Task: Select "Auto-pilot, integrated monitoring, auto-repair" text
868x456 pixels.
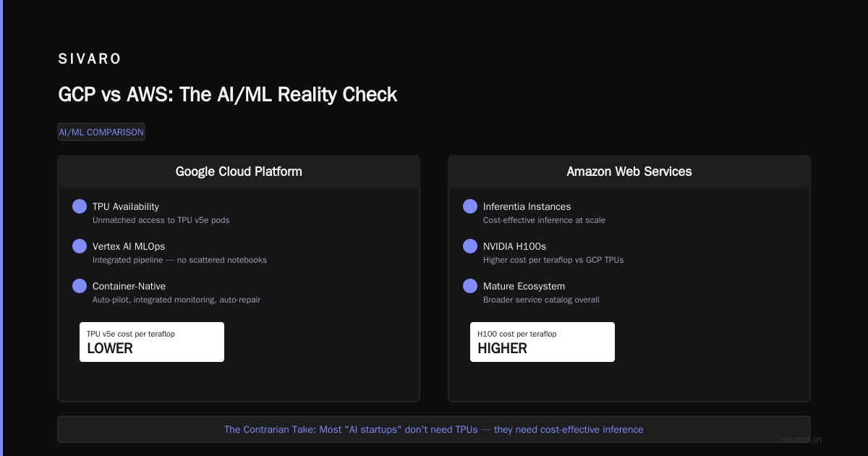Action: click(176, 300)
